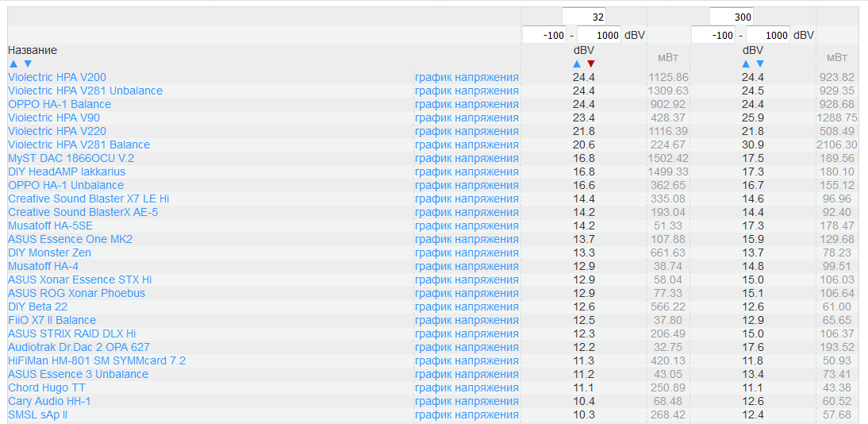Screen dimensions: 868x424
Task: Open ASUS Essence 3 Unbalance link
Action: [78, 374]
